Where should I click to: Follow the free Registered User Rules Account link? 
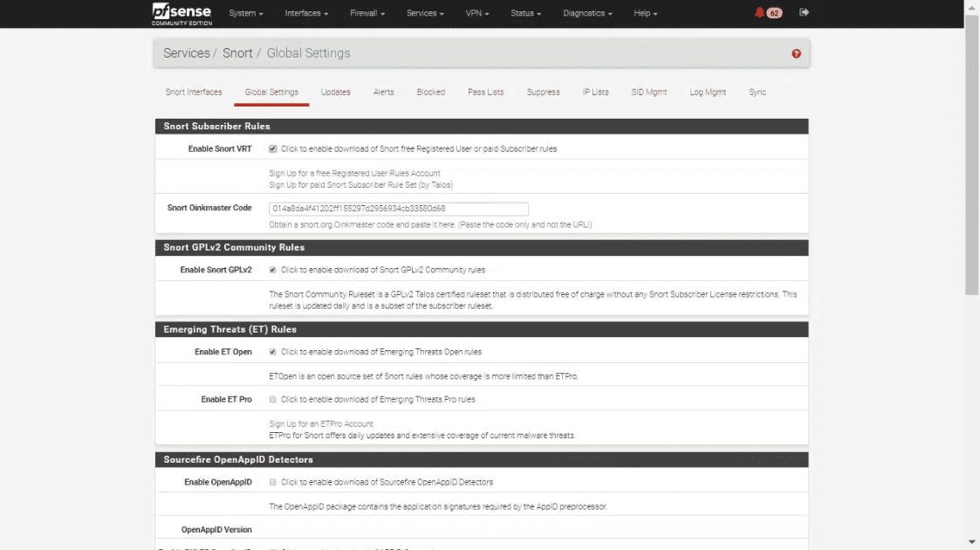point(354,173)
